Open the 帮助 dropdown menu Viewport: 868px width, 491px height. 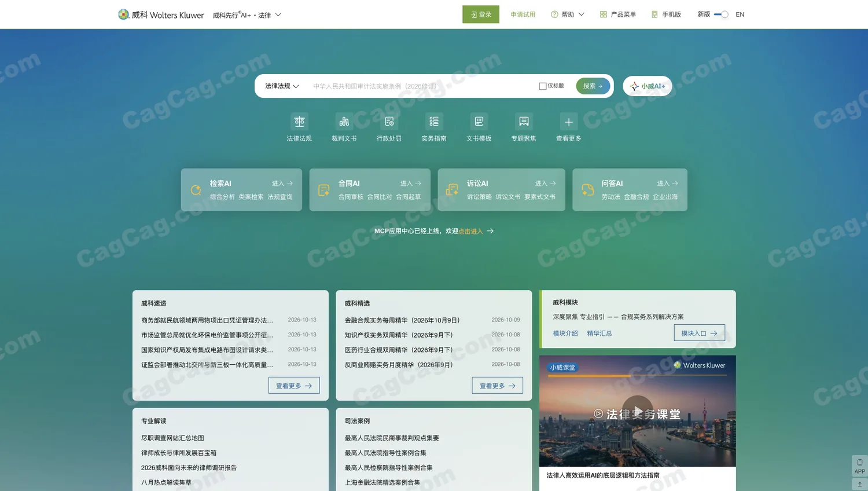coord(568,14)
